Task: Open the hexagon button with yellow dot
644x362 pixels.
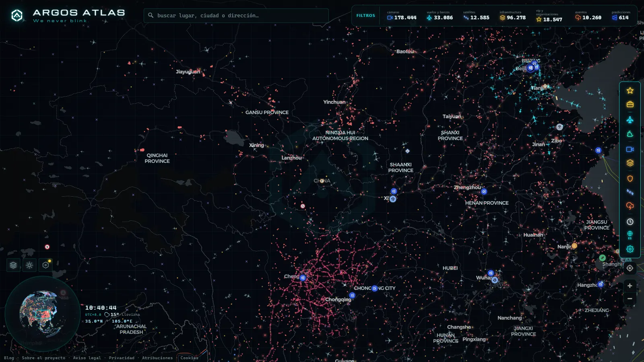Action: click(45, 265)
